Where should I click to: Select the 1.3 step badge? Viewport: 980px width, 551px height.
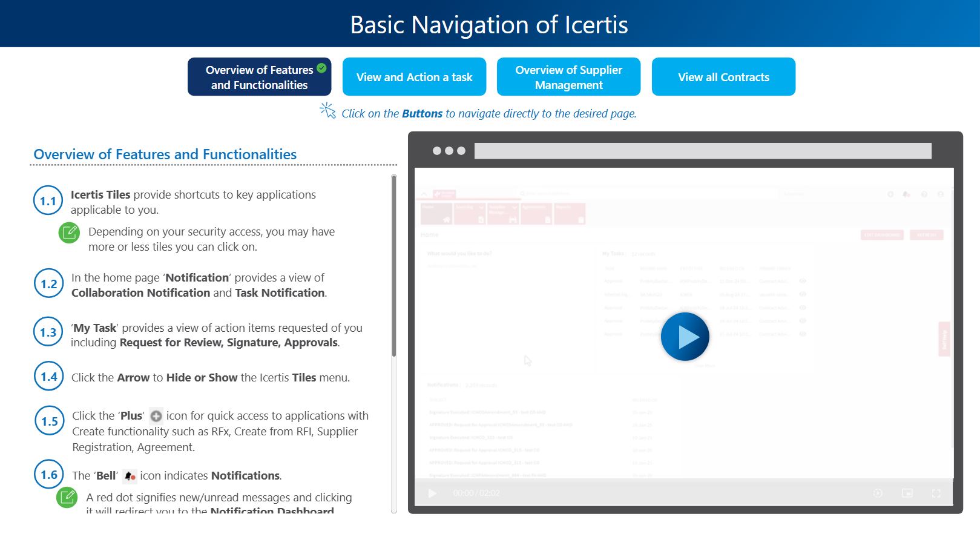pyautogui.click(x=48, y=332)
